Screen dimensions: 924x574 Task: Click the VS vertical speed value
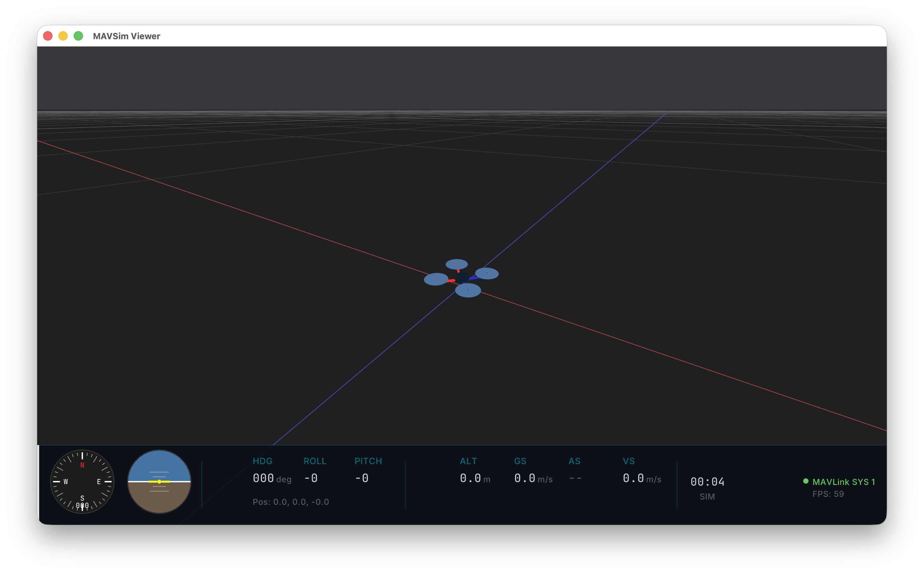633,478
